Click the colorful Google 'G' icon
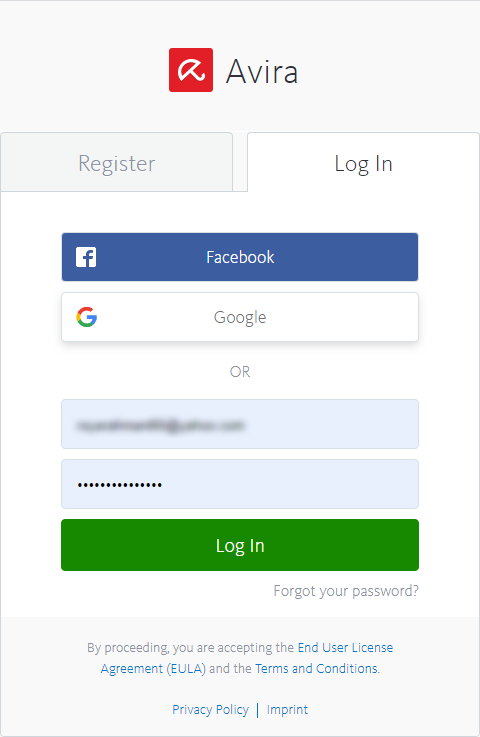 pyautogui.click(x=87, y=317)
